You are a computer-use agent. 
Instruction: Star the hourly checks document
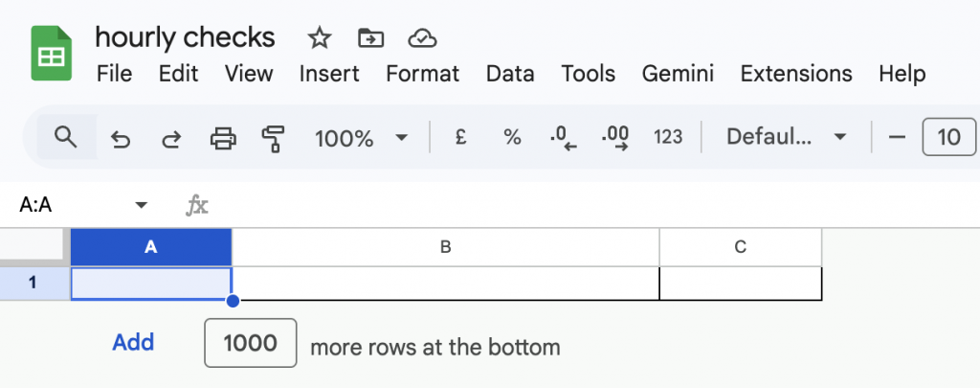[x=319, y=38]
